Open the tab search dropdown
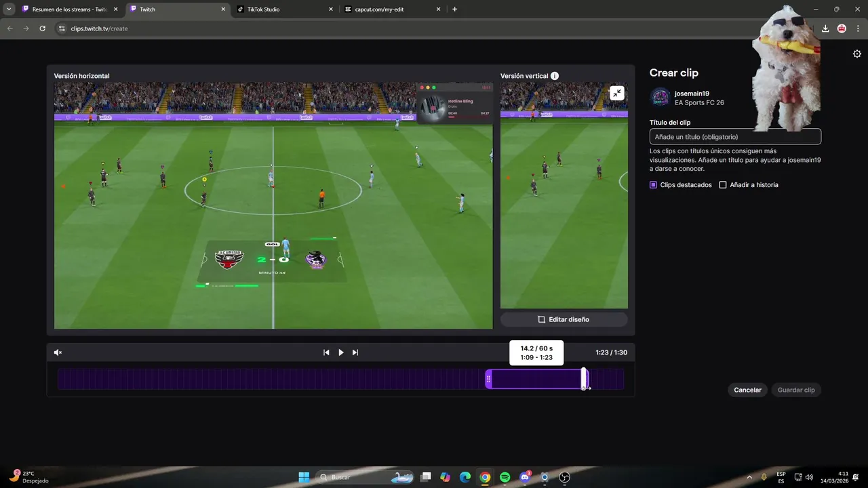868x488 pixels. 9,9
